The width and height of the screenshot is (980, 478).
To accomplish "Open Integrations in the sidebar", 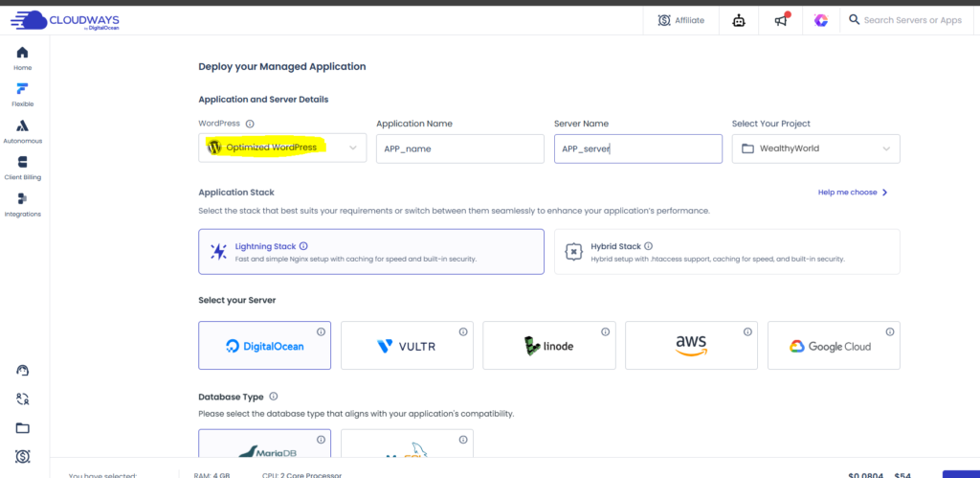I will [22, 204].
